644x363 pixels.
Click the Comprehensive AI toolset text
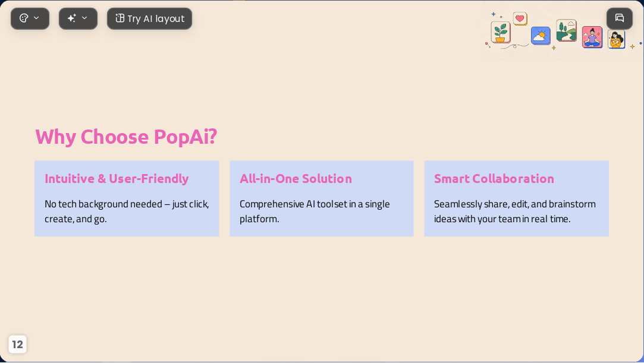315,212
